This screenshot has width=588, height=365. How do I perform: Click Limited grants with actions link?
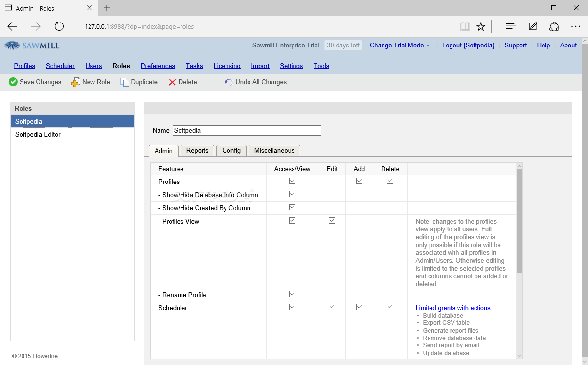pos(453,308)
